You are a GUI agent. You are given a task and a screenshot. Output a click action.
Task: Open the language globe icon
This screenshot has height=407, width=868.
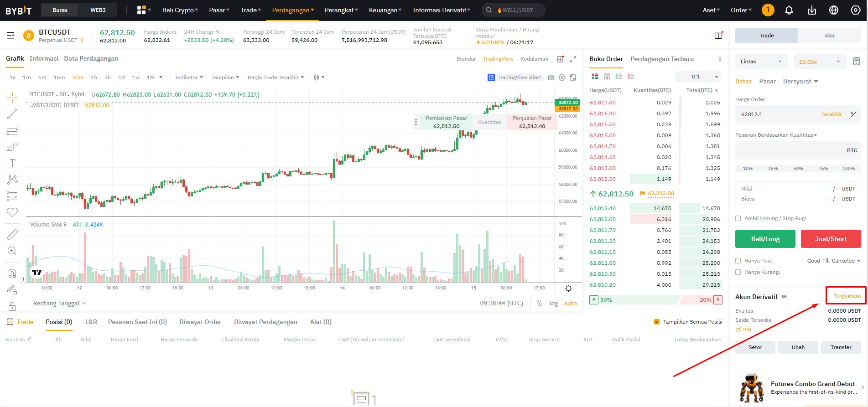point(834,10)
